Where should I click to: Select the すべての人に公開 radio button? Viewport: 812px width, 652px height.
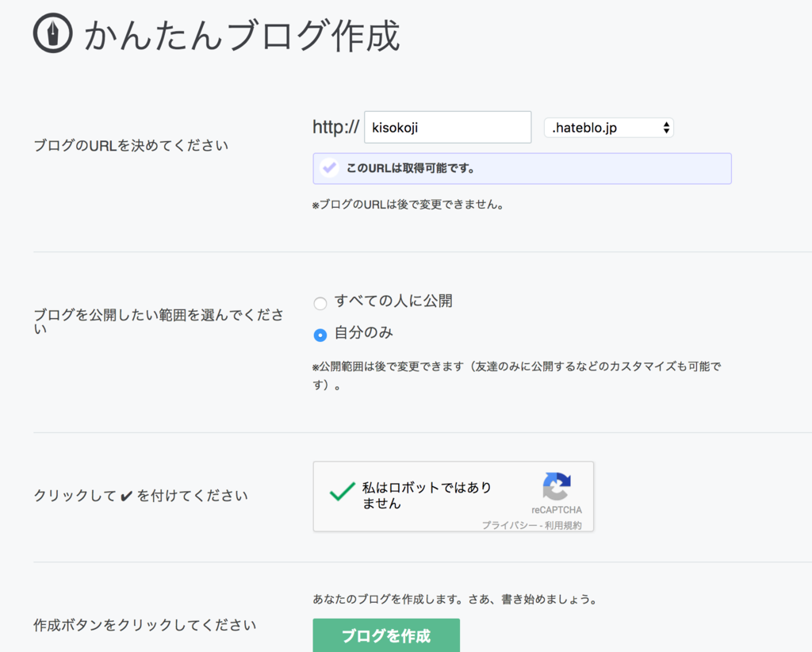pos(320,303)
